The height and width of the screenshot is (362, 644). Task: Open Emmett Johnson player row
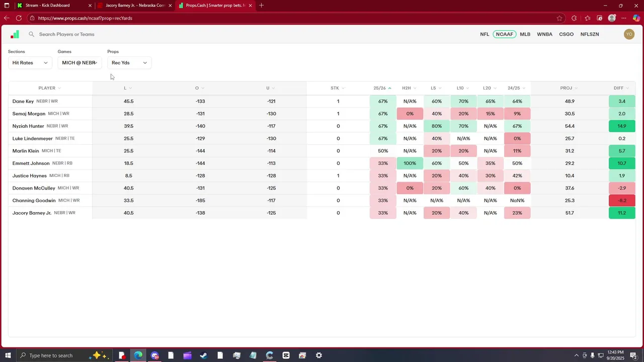pos(321,163)
